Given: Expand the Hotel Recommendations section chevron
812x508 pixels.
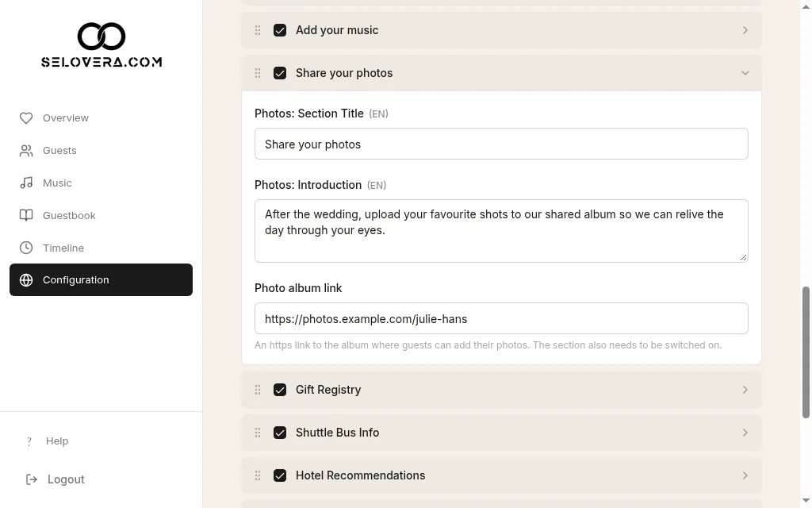Looking at the screenshot, I should pos(745,476).
